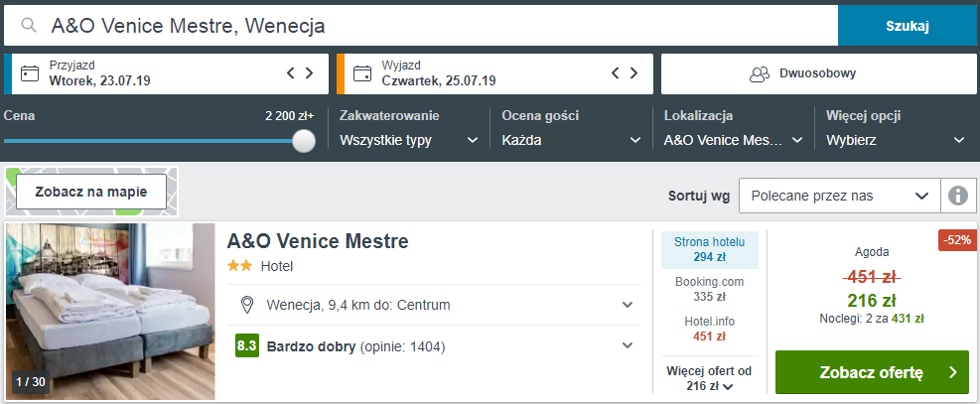This screenshot has width=980, height=404.
Task: Open the Sortuj wg sorting dropdown
Action: click(x=839, y=197)
